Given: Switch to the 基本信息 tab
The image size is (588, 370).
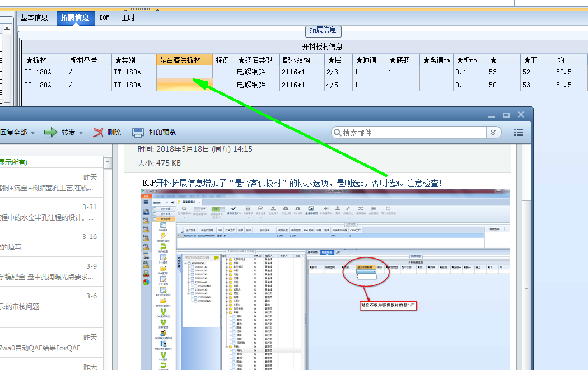Looking at the screenshot, I should pos(34,17).
